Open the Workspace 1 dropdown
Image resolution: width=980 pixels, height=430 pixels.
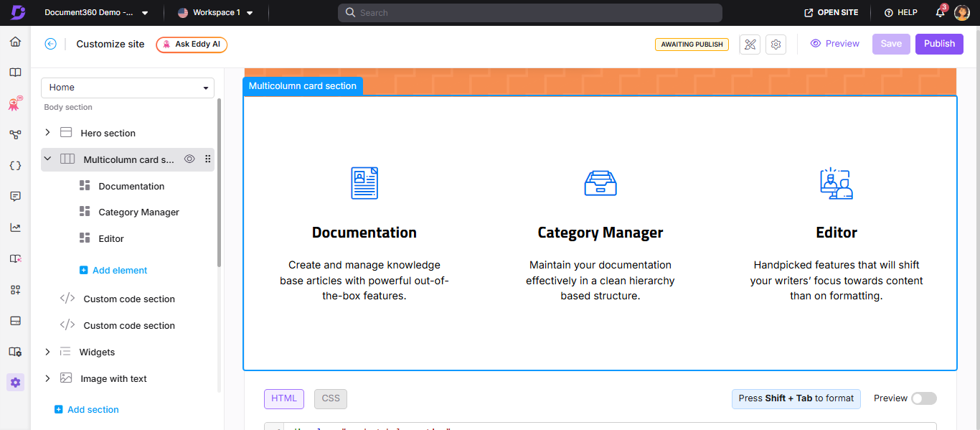[215, 13]
